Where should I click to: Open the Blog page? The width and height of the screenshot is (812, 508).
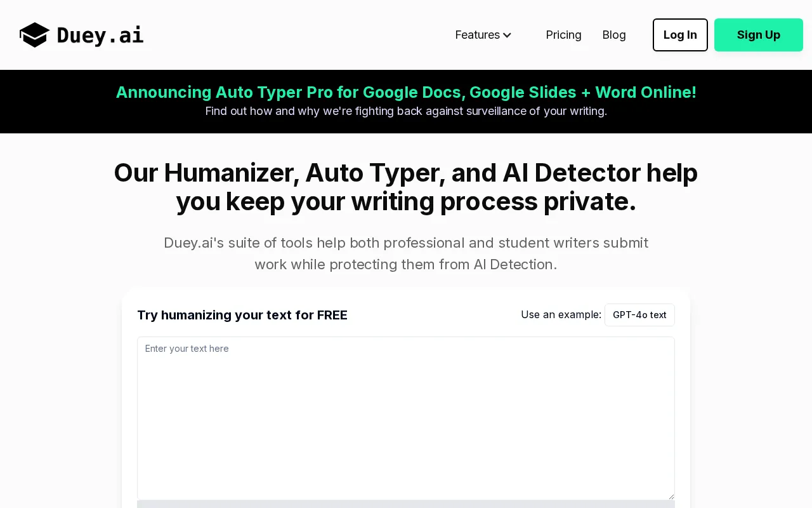[614, 35]
